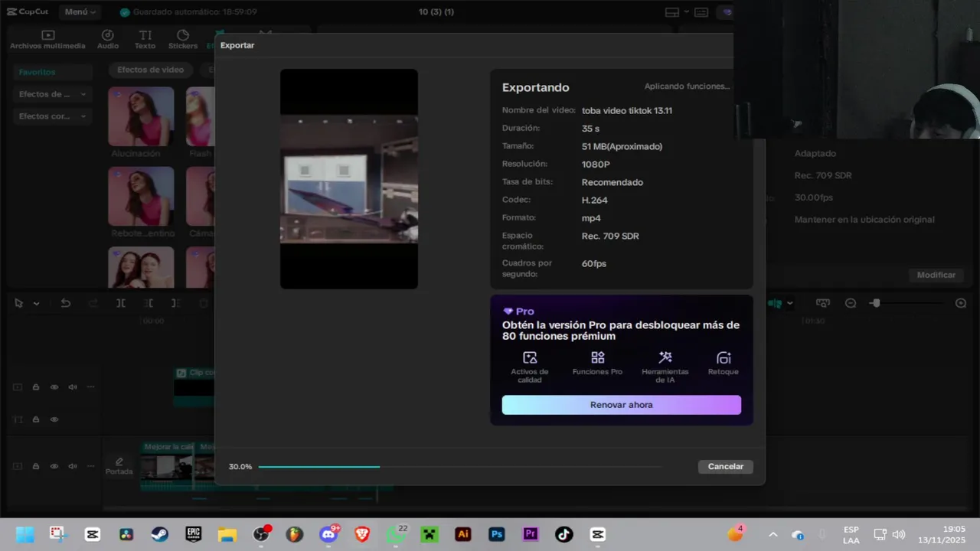Hide the main video track
The width and height of the screenshot is (980, 551).
coord(54,466)
